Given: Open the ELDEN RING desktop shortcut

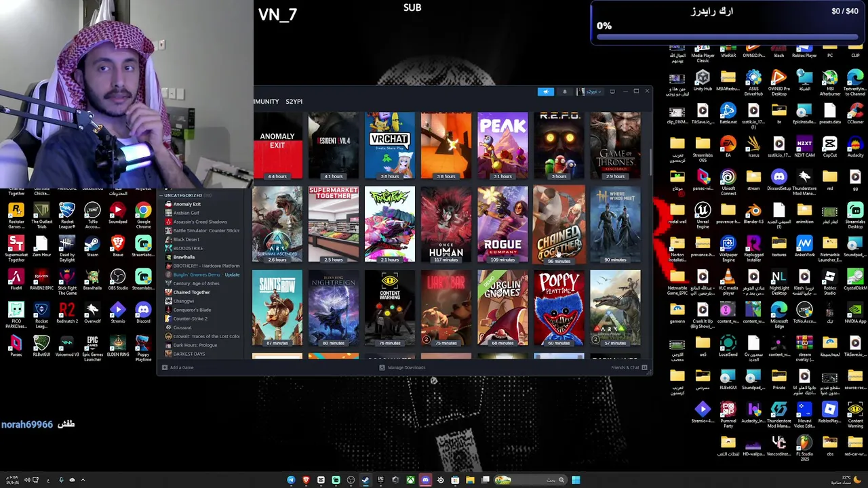Looking at the screenshot, I should pos(118,346).
